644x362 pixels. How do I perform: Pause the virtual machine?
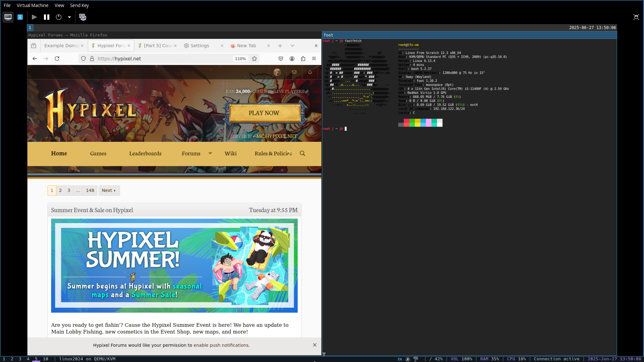47,17
